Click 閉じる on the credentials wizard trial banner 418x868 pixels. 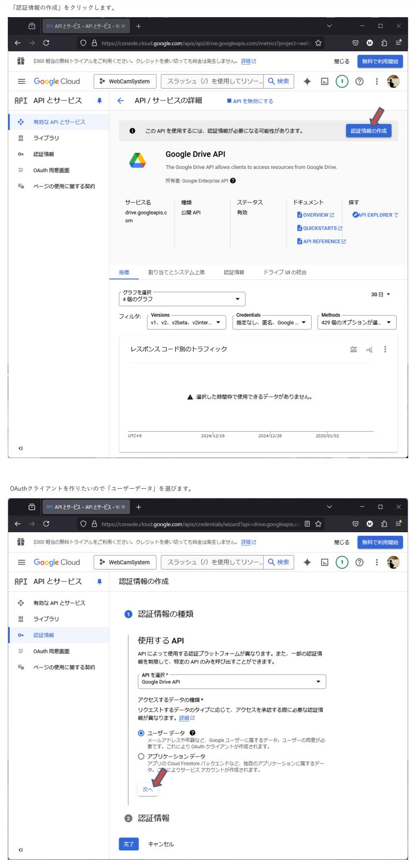(x=341, y=542)
